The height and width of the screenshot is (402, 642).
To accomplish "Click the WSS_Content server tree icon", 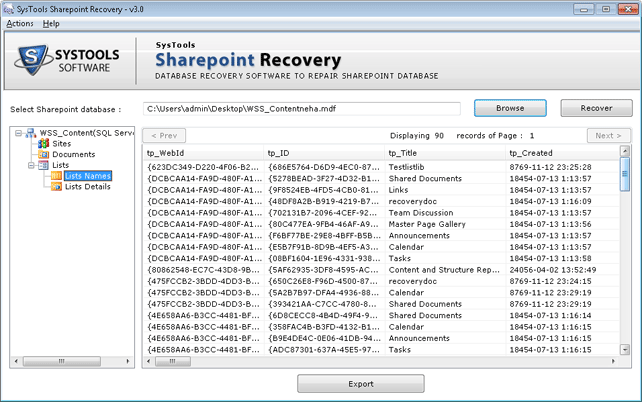I will (31, 133).
